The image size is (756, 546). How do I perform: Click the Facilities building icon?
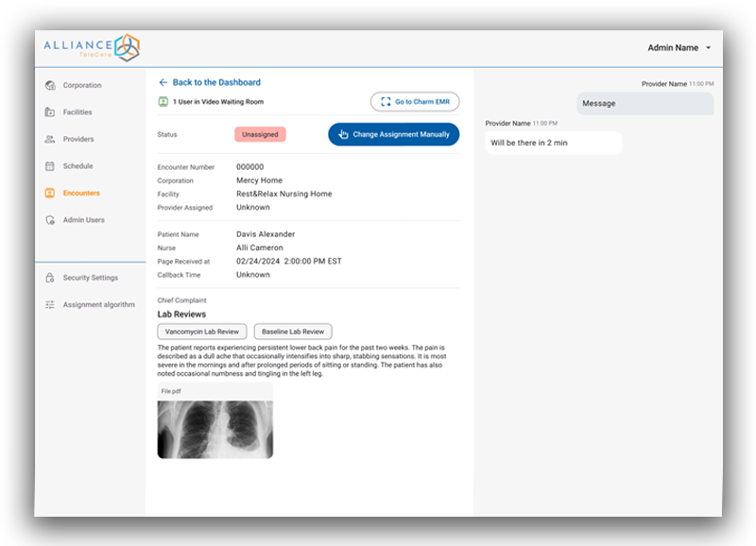click(49, 112)
